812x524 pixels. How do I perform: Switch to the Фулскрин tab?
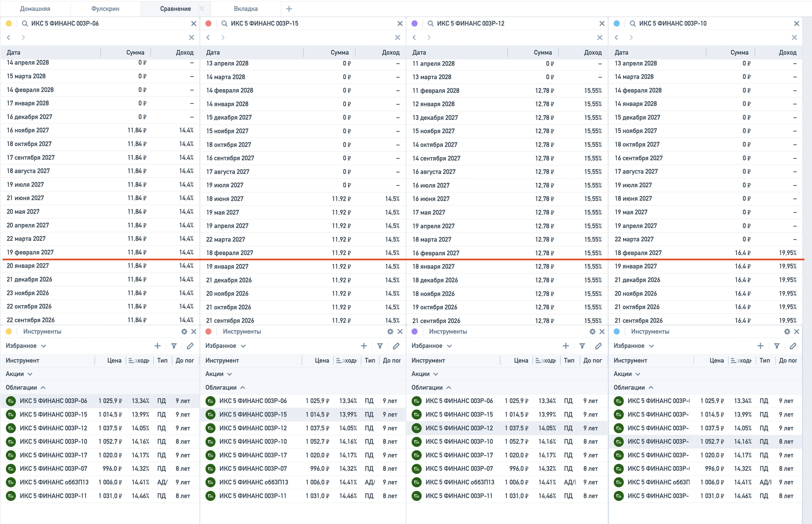pos(105,9)
